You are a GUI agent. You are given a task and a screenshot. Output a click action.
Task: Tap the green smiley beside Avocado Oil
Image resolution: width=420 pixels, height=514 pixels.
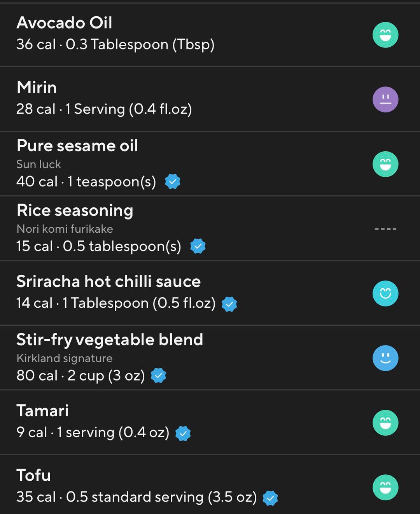[385, 35]
